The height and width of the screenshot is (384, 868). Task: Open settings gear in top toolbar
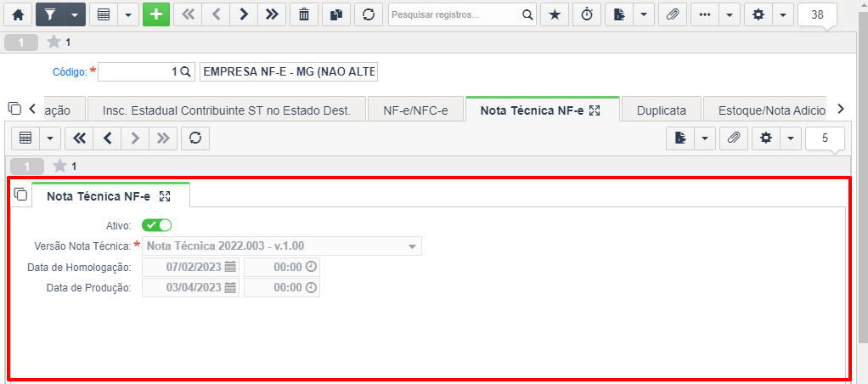pos(758,15)
